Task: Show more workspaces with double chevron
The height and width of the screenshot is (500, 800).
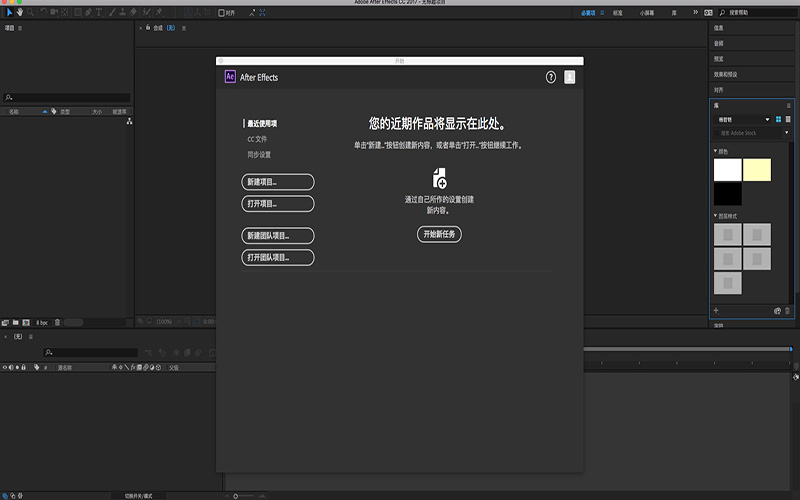Action: [695, 12]
